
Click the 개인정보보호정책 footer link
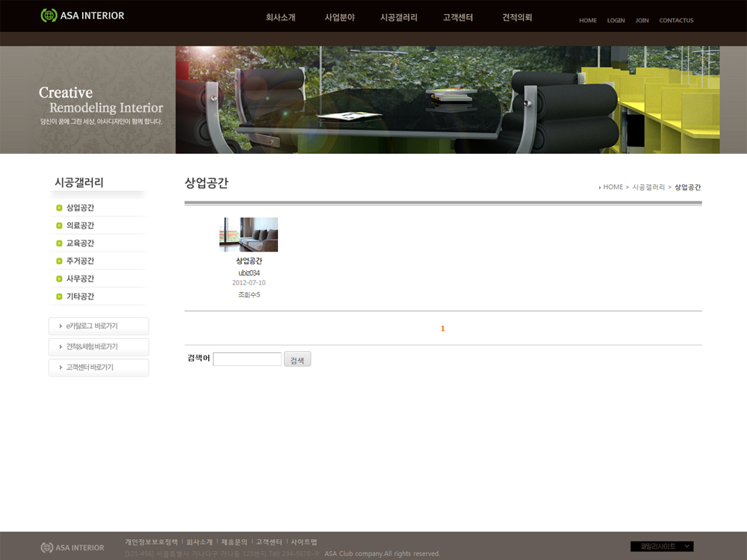[151, 541]
